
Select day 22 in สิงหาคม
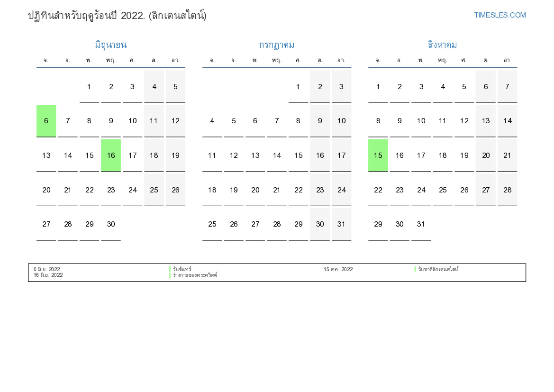tap(378, 190)
